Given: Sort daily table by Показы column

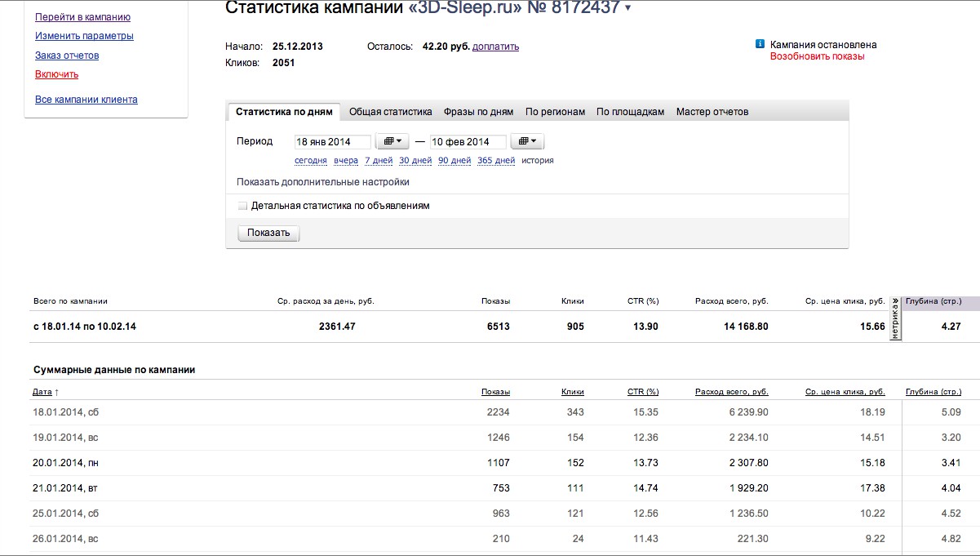Looking at the screenshot, I should [x=495, y=392].
